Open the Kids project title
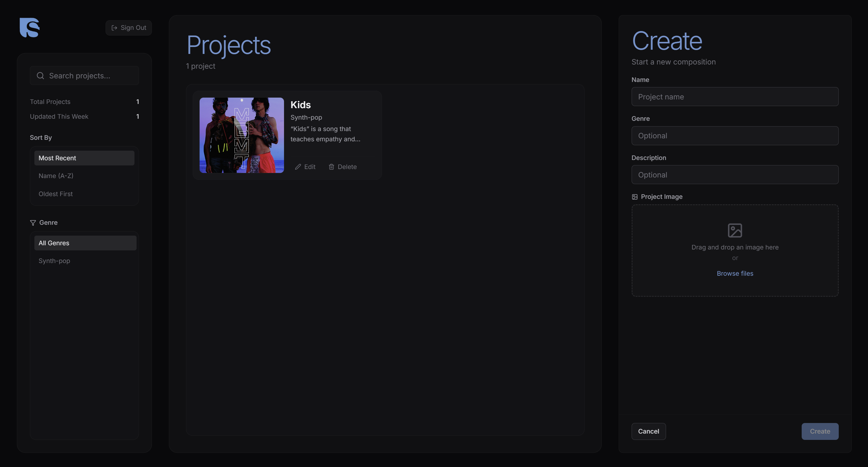 [x=301, y=105]
